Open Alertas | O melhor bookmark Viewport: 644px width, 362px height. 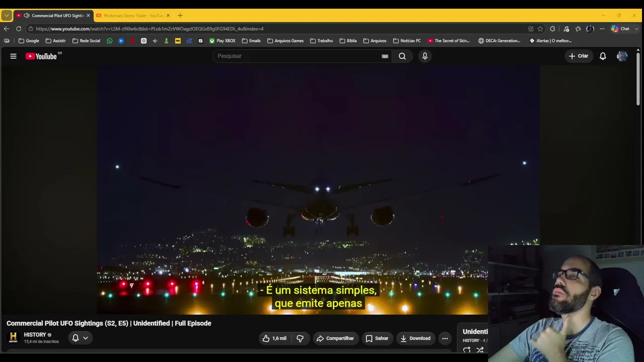click(550, 41)
